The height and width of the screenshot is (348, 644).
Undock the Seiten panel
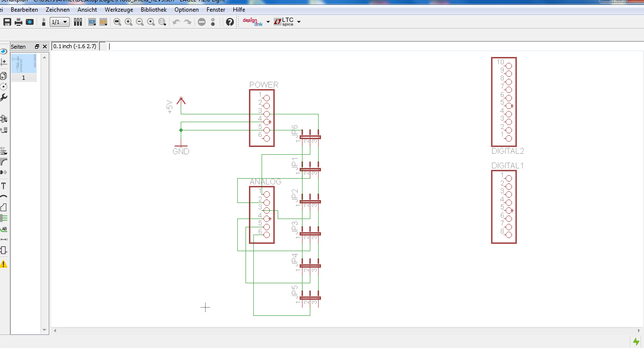(37, 47)
